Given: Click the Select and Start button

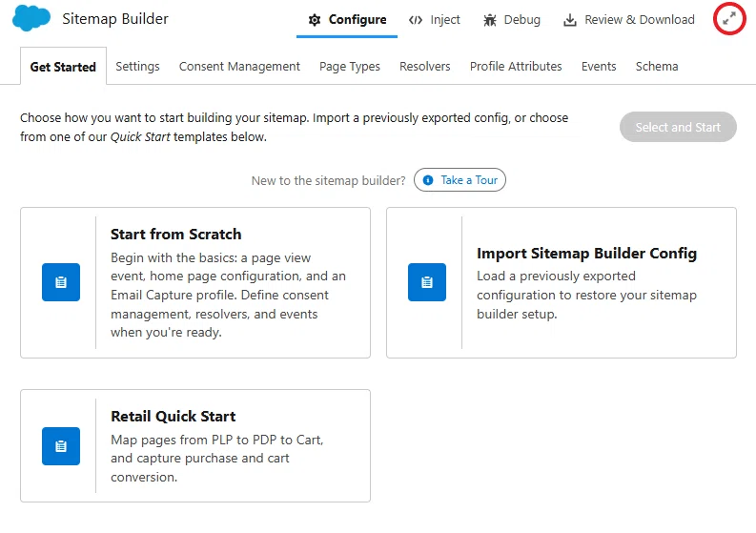Looking at the screenshot, I should pyautogui.click(x=678, y=127).
